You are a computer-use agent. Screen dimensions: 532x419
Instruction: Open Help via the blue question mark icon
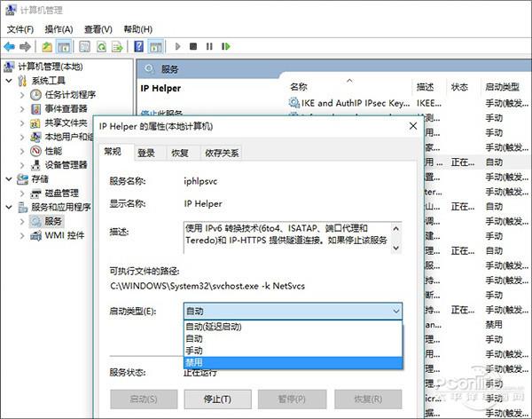[139, 46]
